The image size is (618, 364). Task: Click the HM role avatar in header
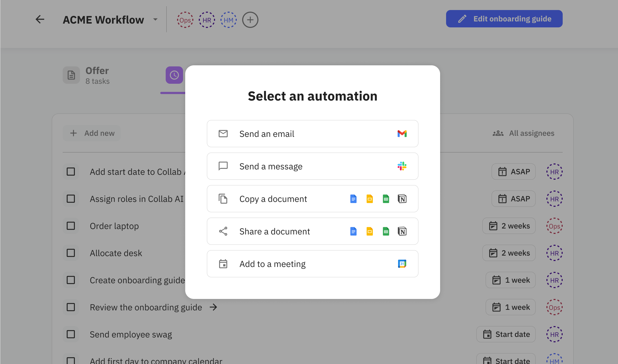228,20
